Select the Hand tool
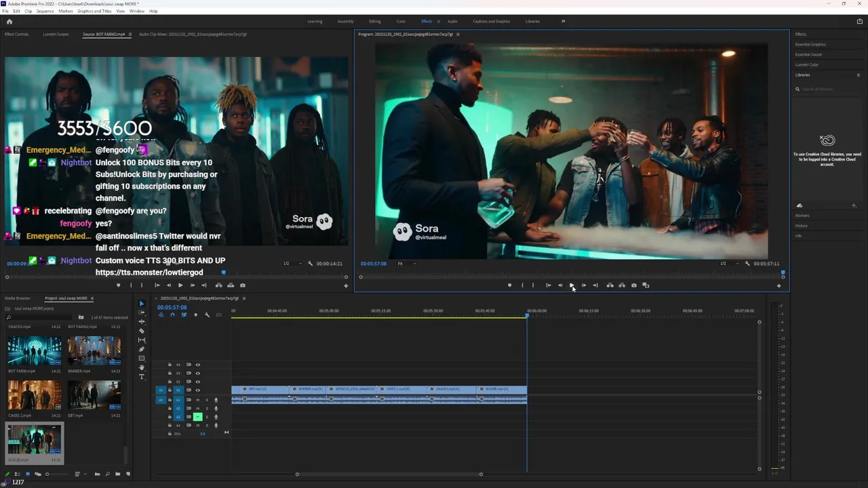The width and height of the screenshot is (868, 488). pyautogui.click(x=142, y=367)
